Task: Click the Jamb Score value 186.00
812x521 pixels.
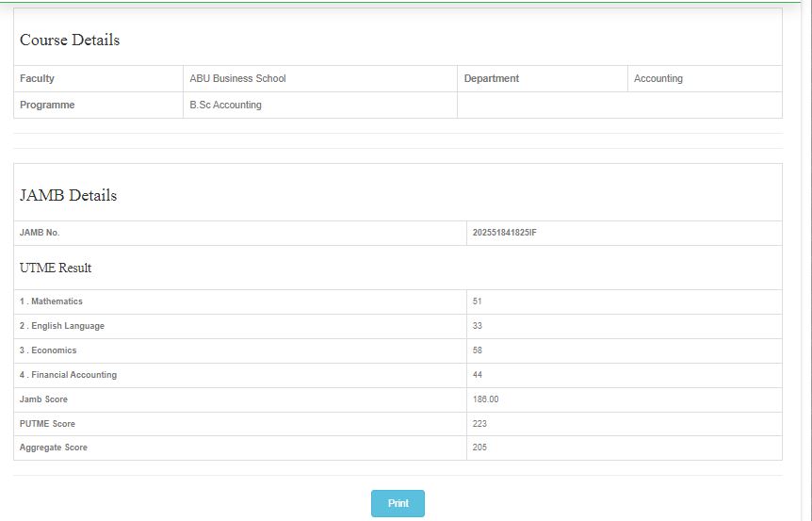Action: pyautogui.click(x=485, y=399)
